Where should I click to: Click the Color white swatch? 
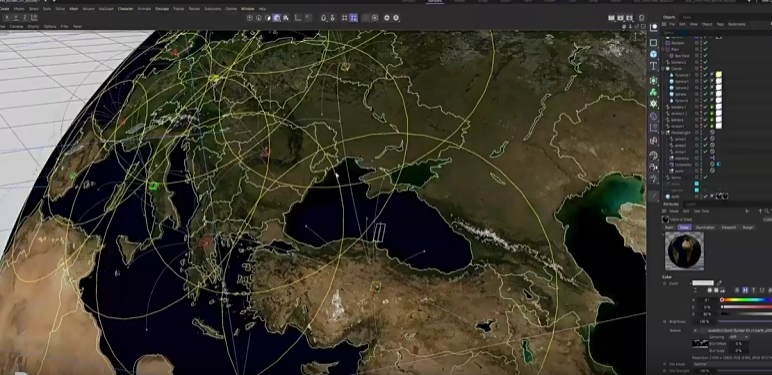point(703,283)
